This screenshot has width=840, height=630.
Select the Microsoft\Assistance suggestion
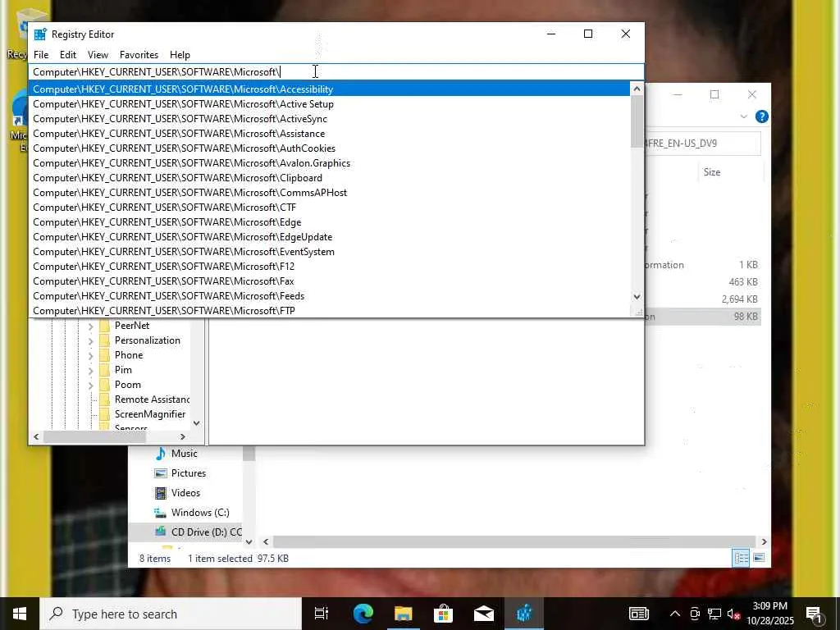click(330, 134)
